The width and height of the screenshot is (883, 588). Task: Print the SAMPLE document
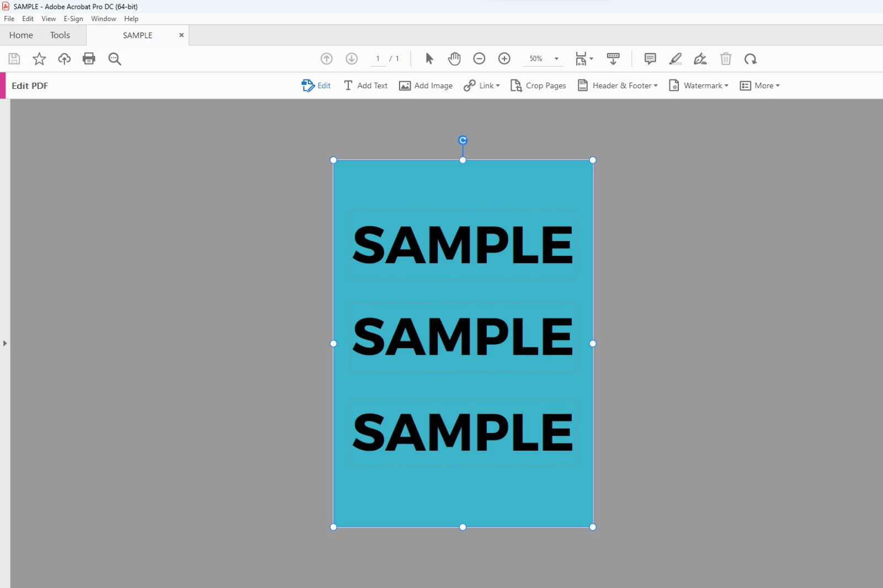(x=89, y=58)
